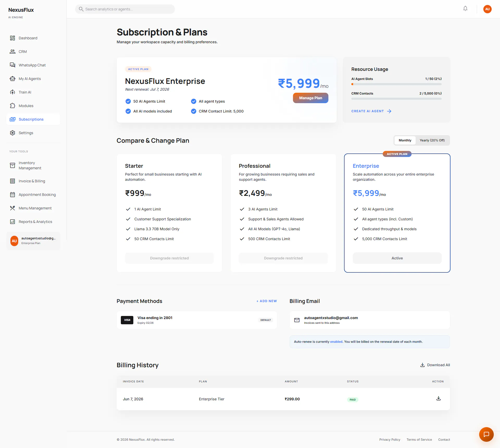Open the Settings gear in sidebar

point(12,133)
